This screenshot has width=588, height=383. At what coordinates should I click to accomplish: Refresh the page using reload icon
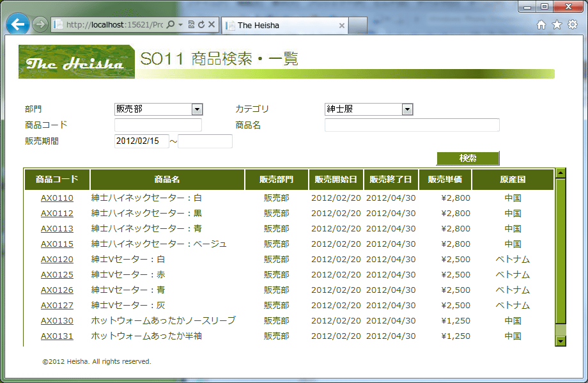coord(201,25)
